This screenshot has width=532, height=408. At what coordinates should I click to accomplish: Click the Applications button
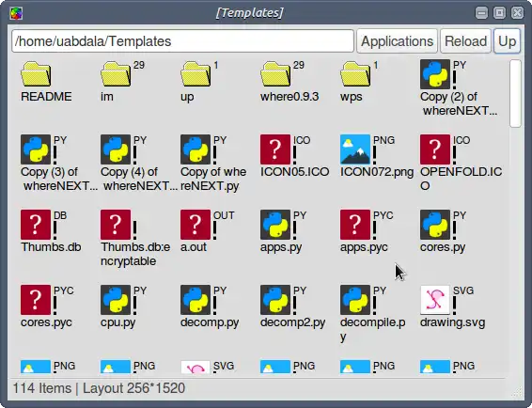tap(397, 41)
